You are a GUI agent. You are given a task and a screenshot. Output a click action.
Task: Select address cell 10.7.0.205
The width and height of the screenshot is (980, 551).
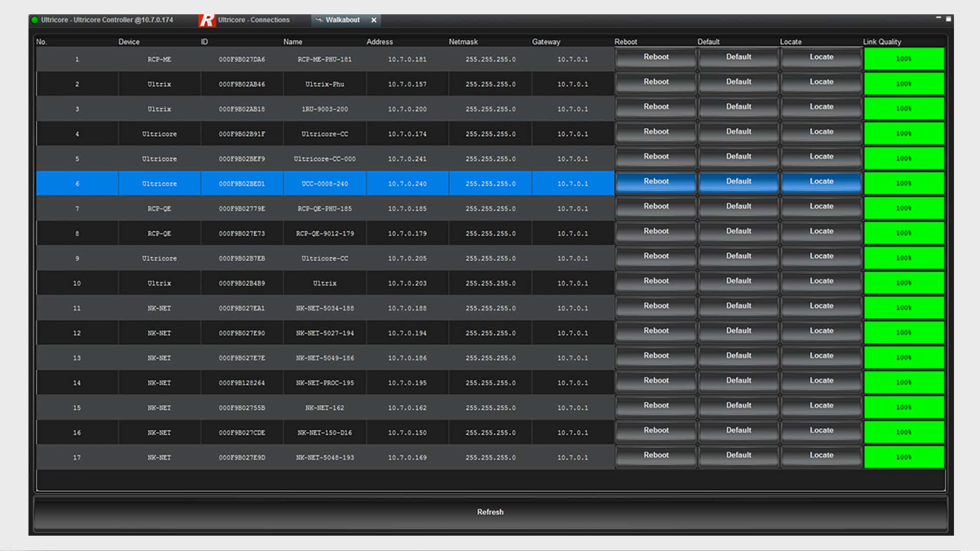click(407, 259)
